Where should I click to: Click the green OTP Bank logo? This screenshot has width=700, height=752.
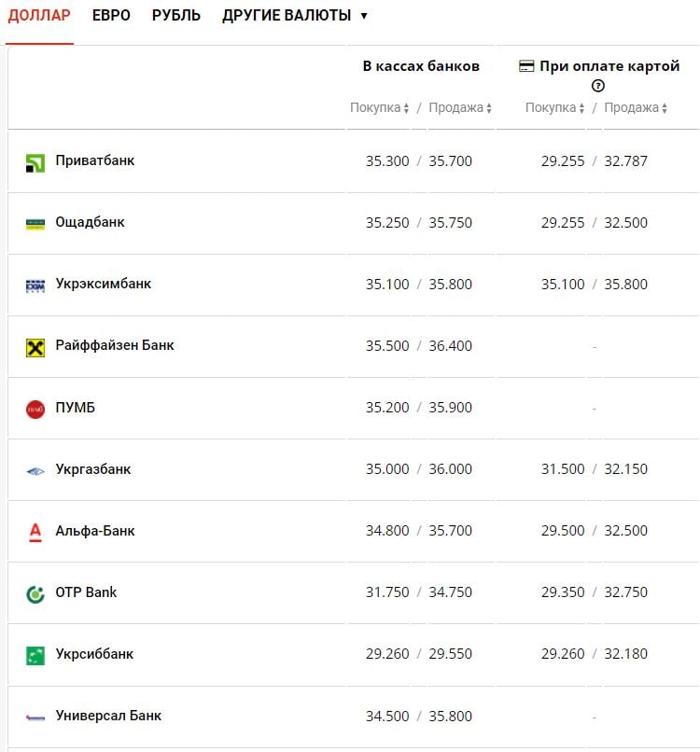tap(35, 593)
